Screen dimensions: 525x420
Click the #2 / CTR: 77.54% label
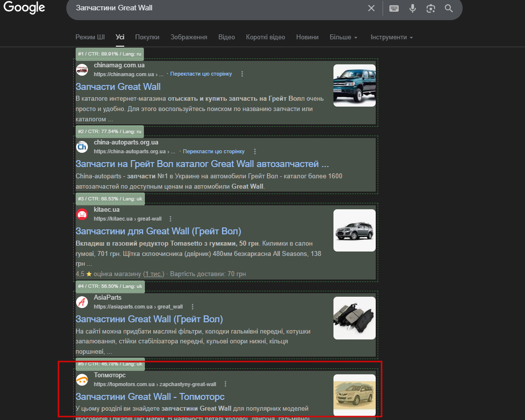[110, 131]
